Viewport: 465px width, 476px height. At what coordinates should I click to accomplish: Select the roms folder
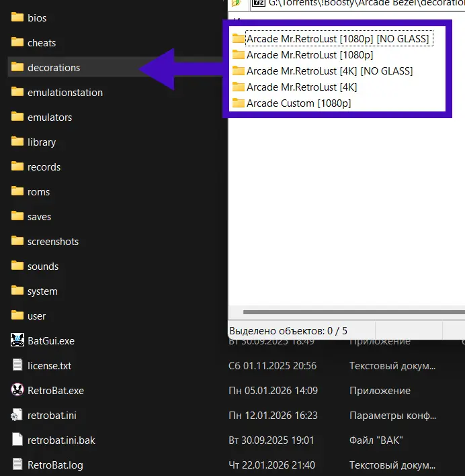tap(38, 192)
